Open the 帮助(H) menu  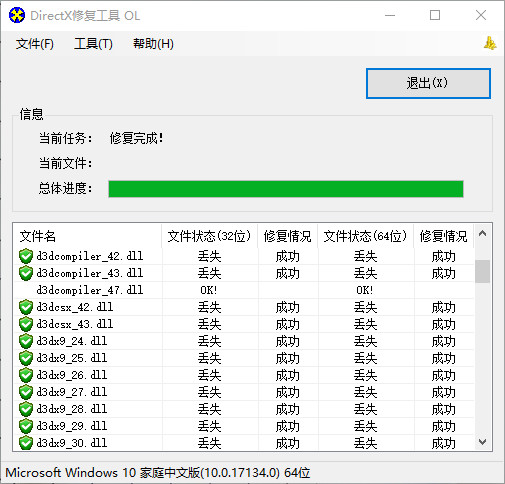coord(153,44)
